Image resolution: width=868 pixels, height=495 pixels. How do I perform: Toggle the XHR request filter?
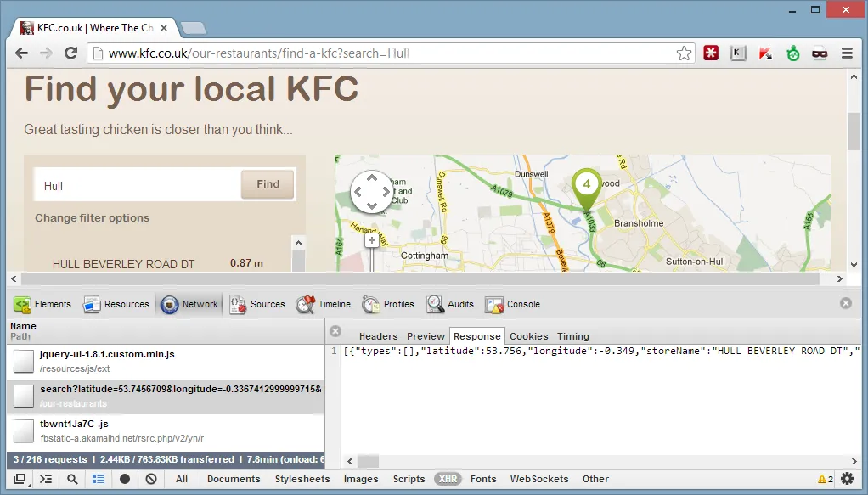click(448, 479)
